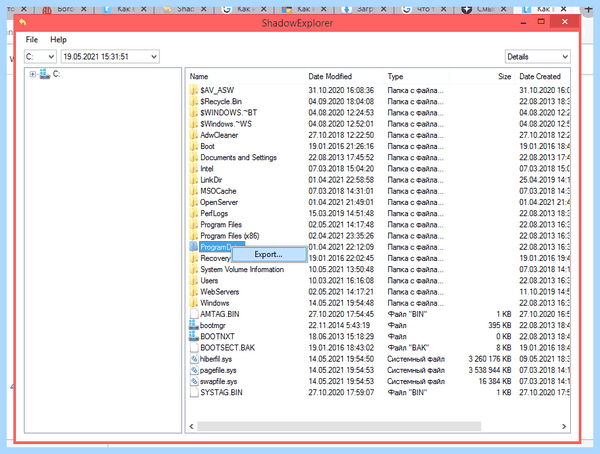The height and width of the screenshot is (454, 600).
Task: Click the bootmgr file icon
Action: point(194,325)
